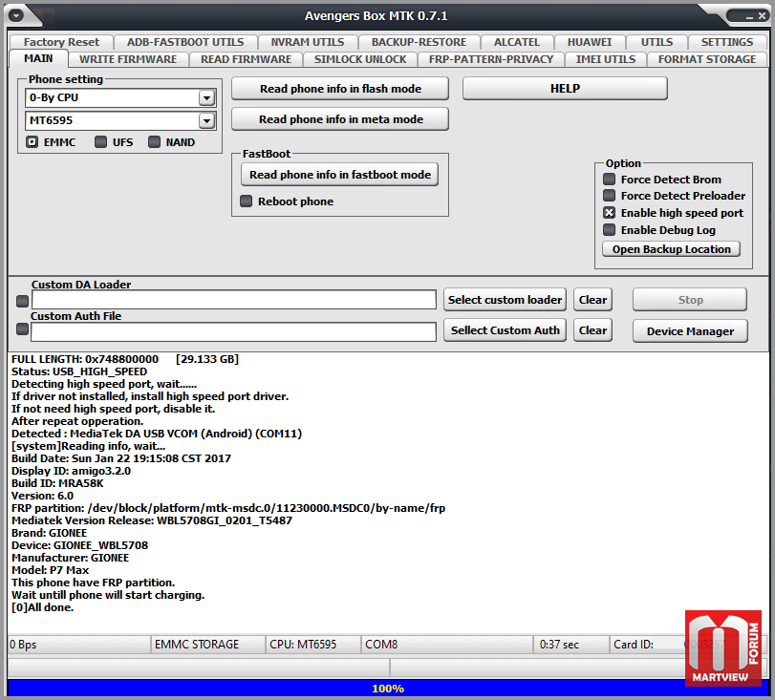The width and height of the screenshot is (775, 700).
Task: Check Force Detect Preloader option
Action: (x=610, y=196)
